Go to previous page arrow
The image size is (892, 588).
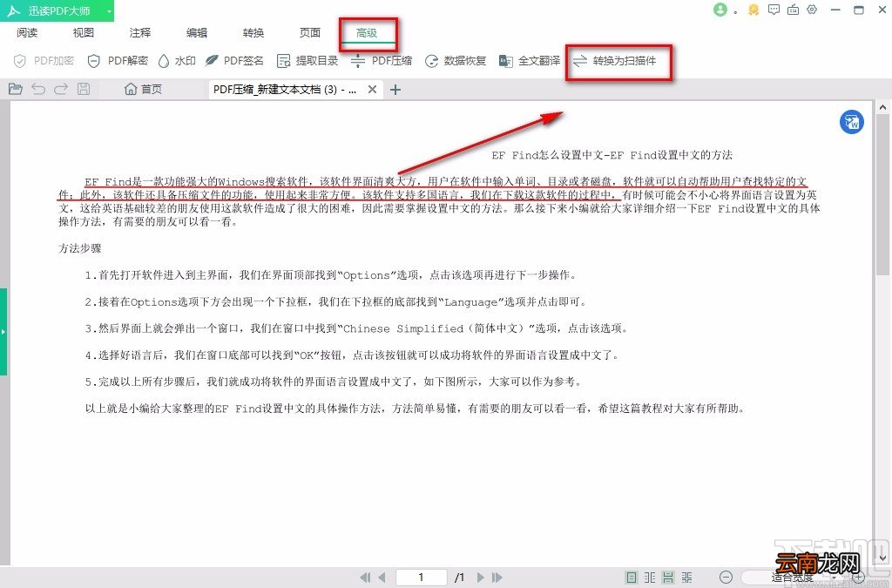pos(382,578)
